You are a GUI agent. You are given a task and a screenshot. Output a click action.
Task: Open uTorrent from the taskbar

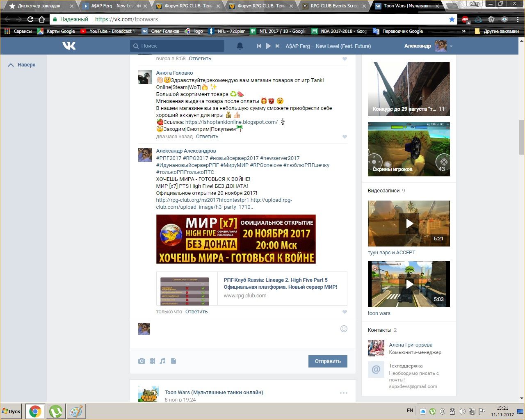[x=56, y=411]
